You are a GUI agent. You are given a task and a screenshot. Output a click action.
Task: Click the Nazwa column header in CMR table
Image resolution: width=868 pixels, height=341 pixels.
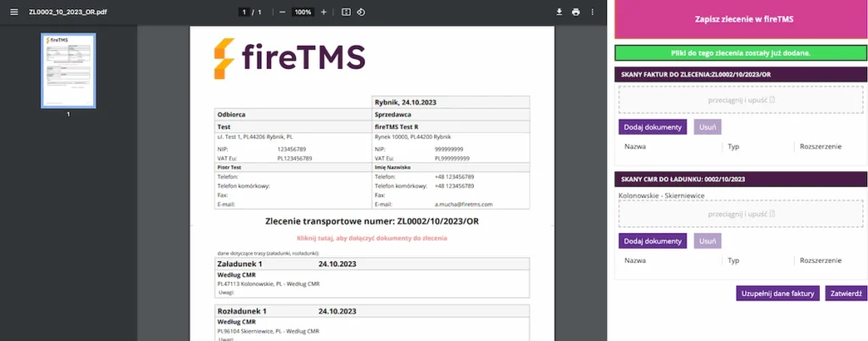[635, 260]
